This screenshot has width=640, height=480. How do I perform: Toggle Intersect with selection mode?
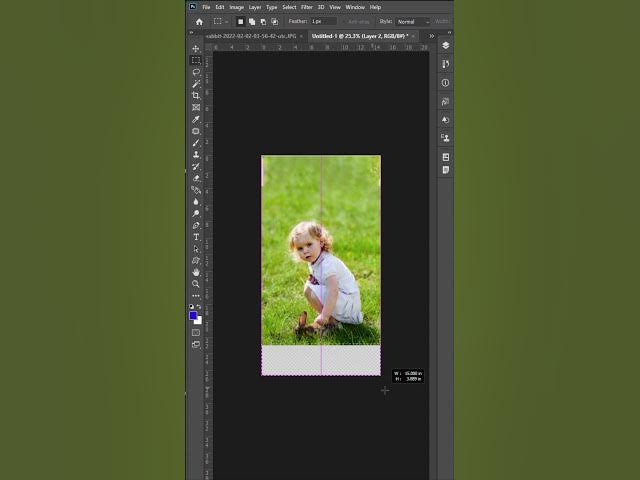(x=274, y=21)
